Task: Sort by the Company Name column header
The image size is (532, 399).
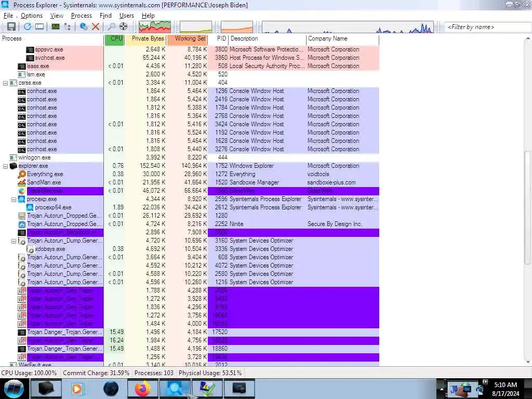Action: tap(343, 38)
